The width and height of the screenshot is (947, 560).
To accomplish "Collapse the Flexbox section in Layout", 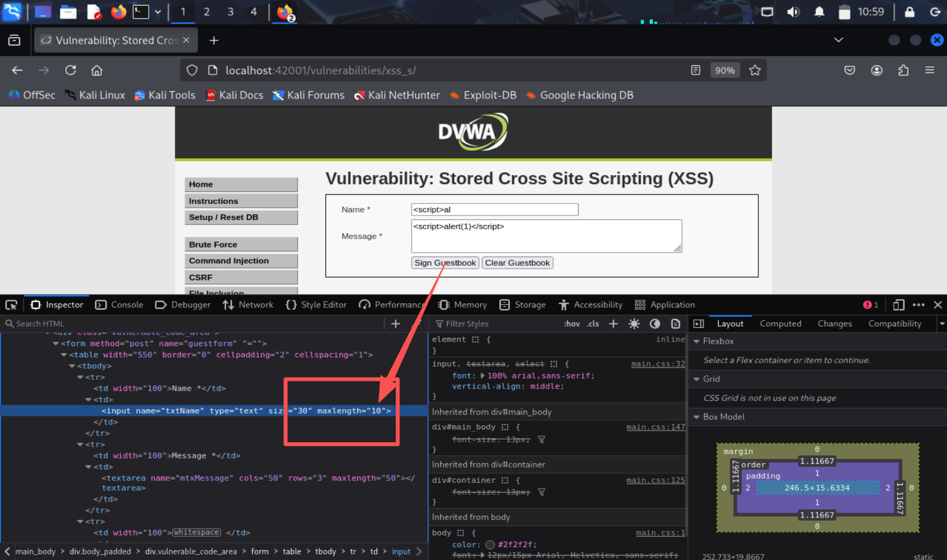I will [x=696, y=341].
